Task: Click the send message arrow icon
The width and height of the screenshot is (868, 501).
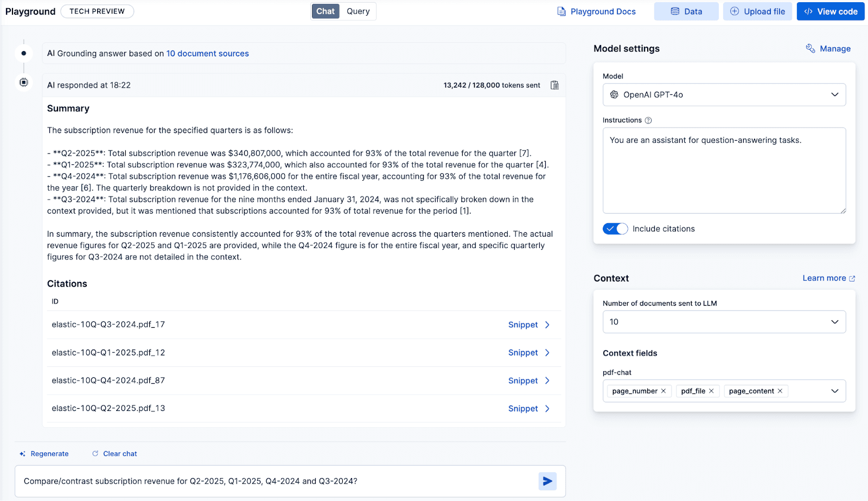Action: (x=547, y=481)
